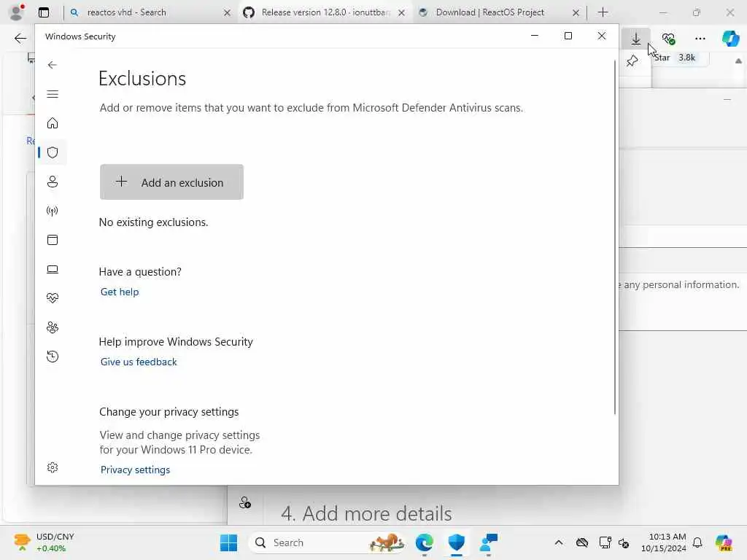Open Firewall & network protection icon
This screenshot has width=747, height=560.
coord(53,211)
